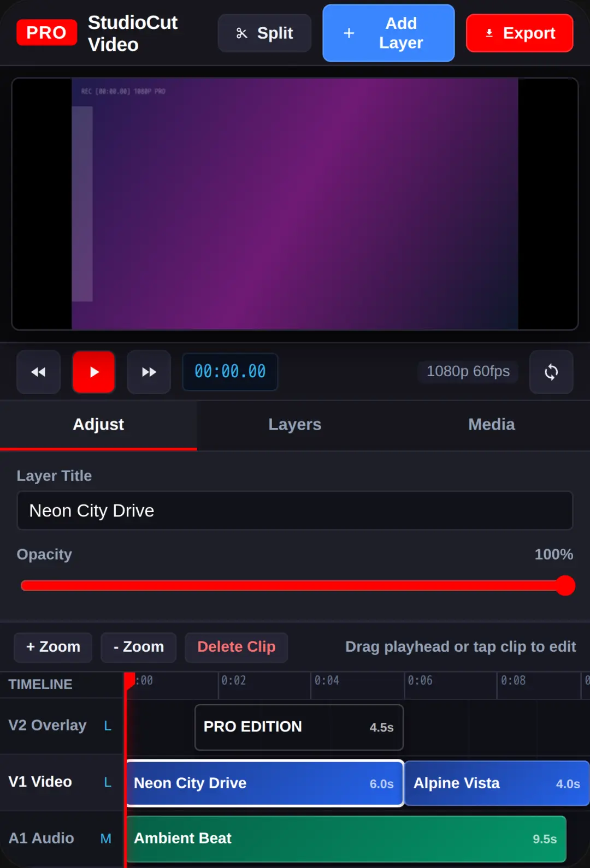Switch to the Adjust tab
This screenshot has height=868, width=590.
tap(98, 425)
